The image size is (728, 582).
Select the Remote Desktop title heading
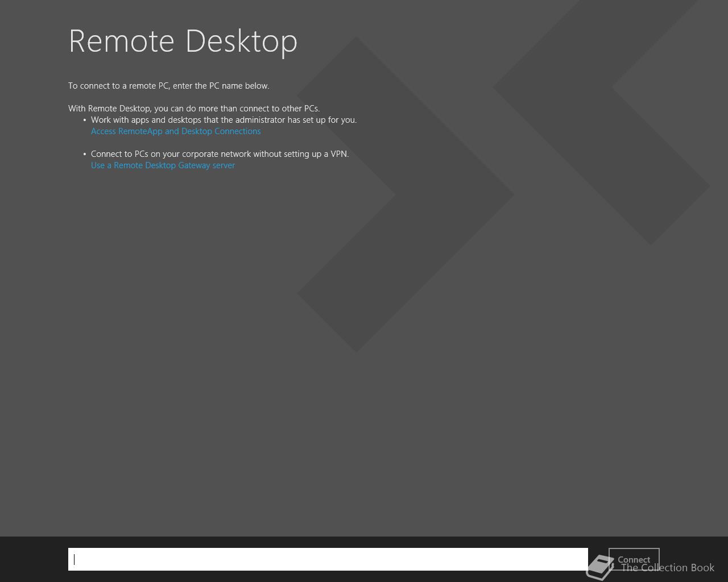[x=183, y=41]
